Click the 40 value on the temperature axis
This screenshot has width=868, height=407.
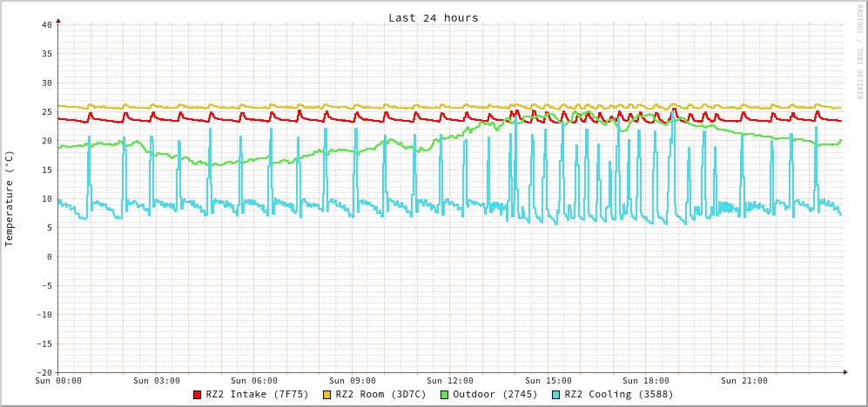pyautogui.click(x=46, y=24)
